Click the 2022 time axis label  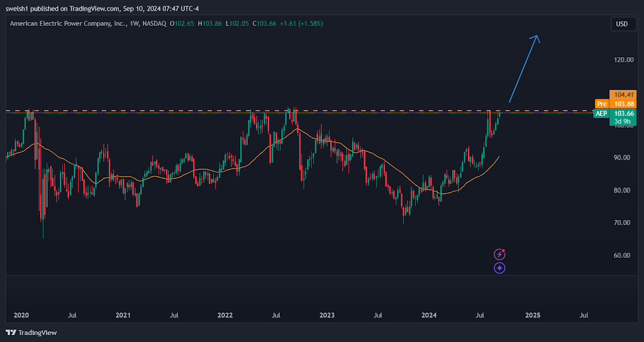(225, 316)
